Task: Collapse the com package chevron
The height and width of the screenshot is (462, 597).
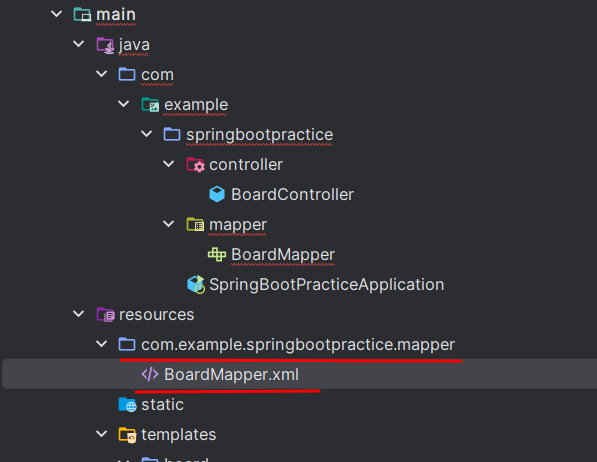Action: point(101,74)
